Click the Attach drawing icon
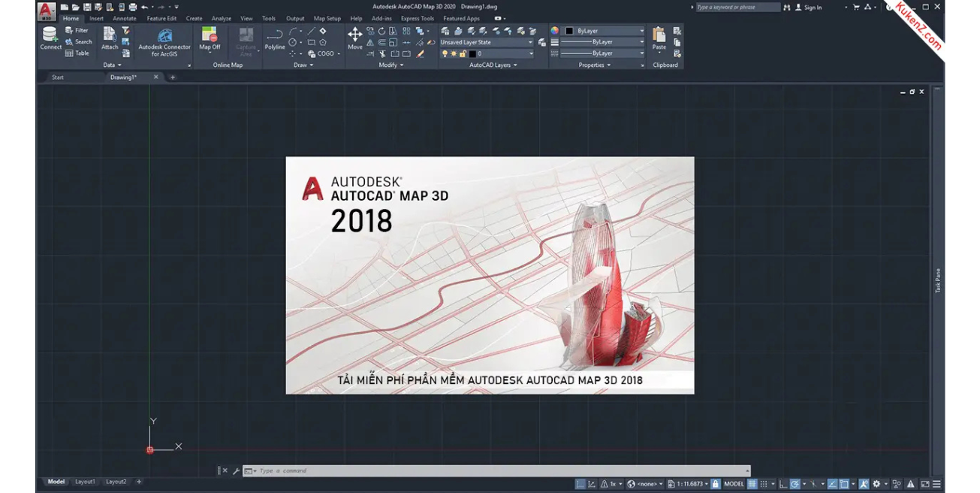 [110, 38]
